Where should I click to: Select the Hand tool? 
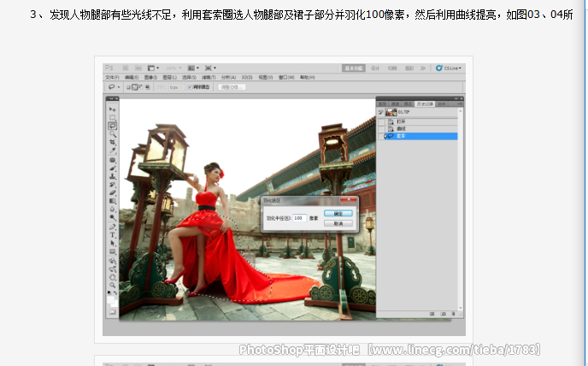click(x=112, y=277)
